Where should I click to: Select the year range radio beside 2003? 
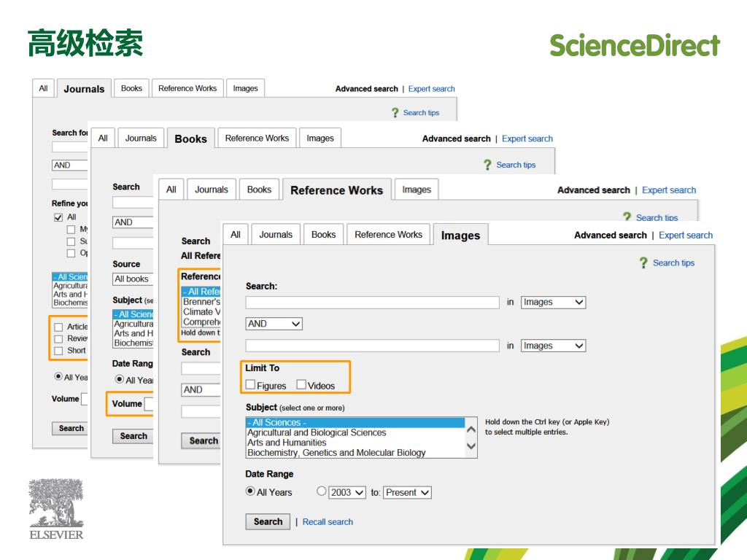[322, 491]
